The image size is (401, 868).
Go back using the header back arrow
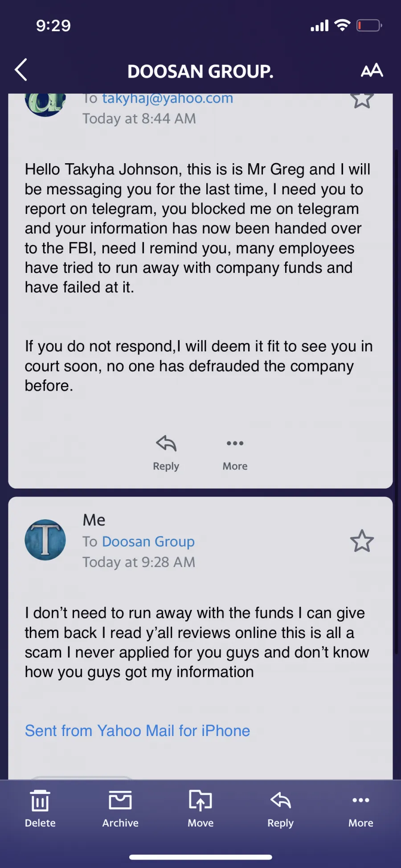coord(21,70)
